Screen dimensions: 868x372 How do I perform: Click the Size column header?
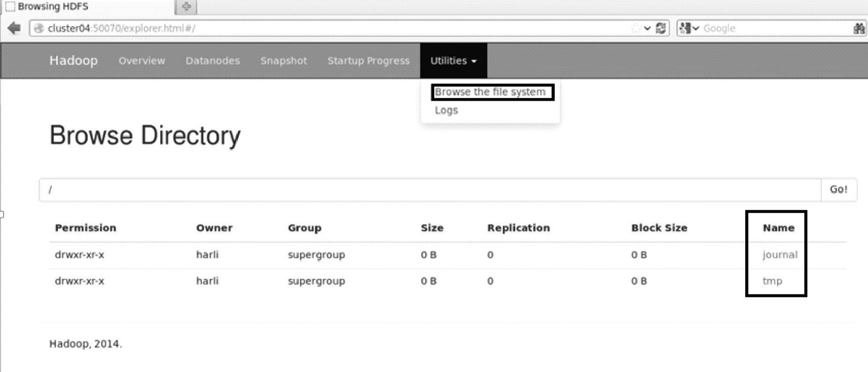432,228
